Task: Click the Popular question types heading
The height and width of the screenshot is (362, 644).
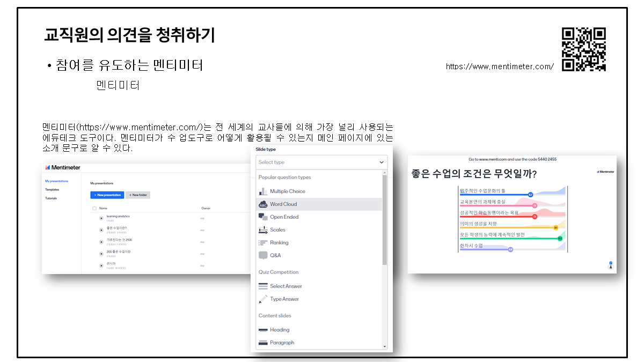Action: click(x=284, y=178)
